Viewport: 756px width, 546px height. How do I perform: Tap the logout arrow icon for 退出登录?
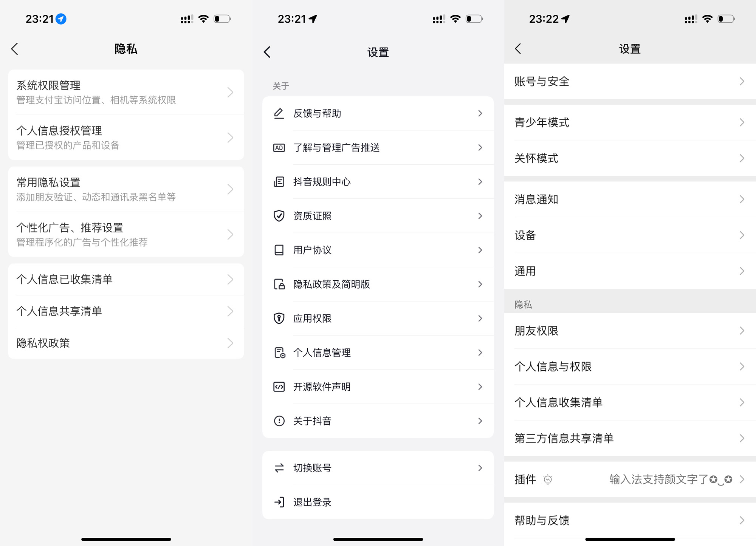pos(279,502)
